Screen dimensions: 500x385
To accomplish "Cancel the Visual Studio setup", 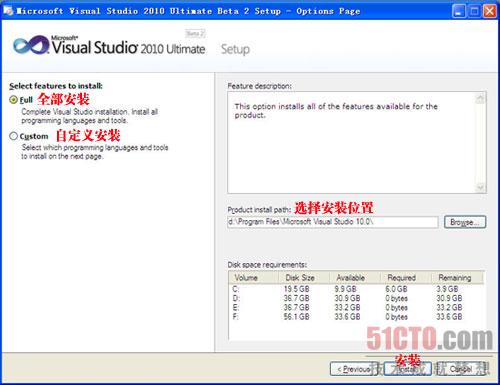I will click(461, 369).
